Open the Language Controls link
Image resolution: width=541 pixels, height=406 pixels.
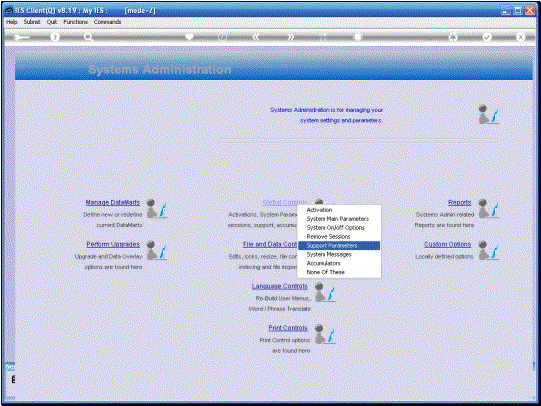(279, 286)
